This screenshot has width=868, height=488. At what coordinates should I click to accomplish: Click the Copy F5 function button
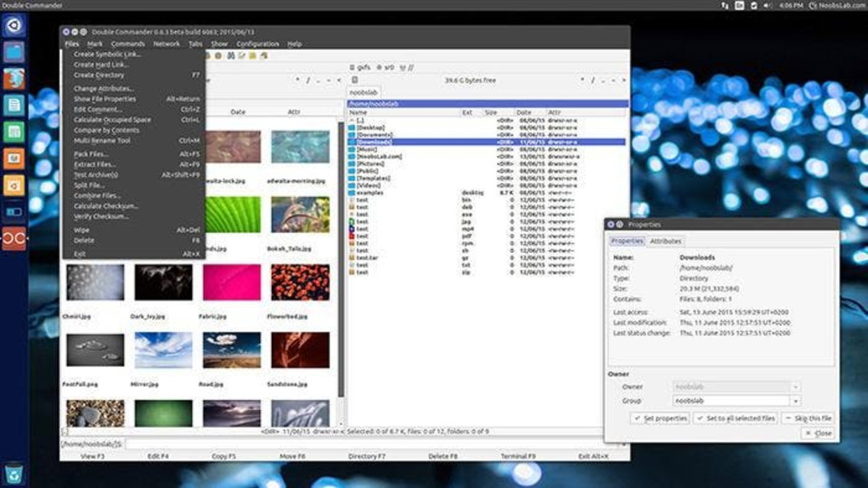pos(224,456)
